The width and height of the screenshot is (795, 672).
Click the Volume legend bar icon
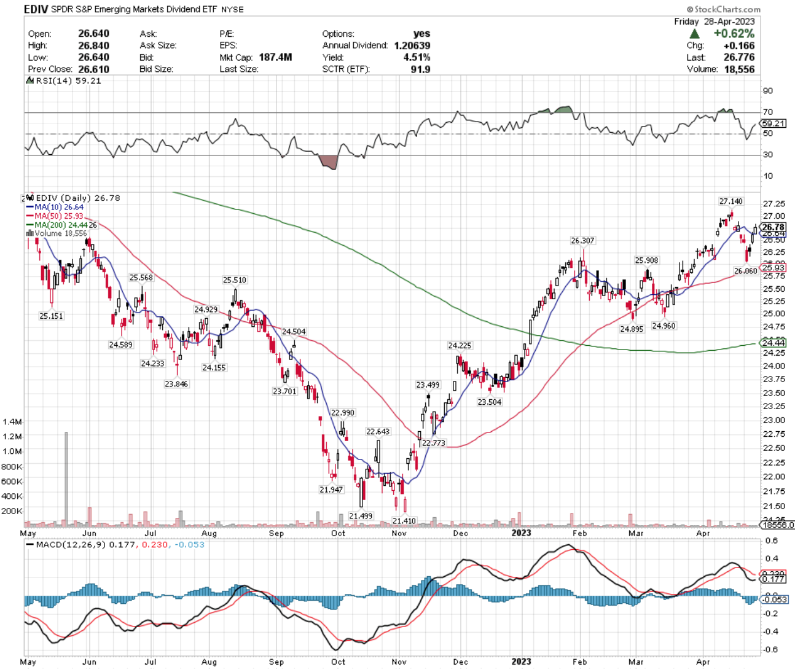29,233
